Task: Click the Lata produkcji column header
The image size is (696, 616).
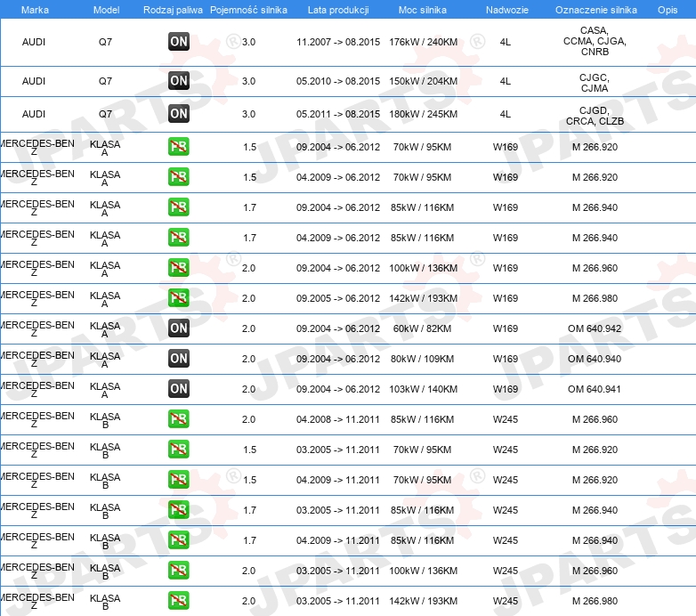Action: coord(338,10)
